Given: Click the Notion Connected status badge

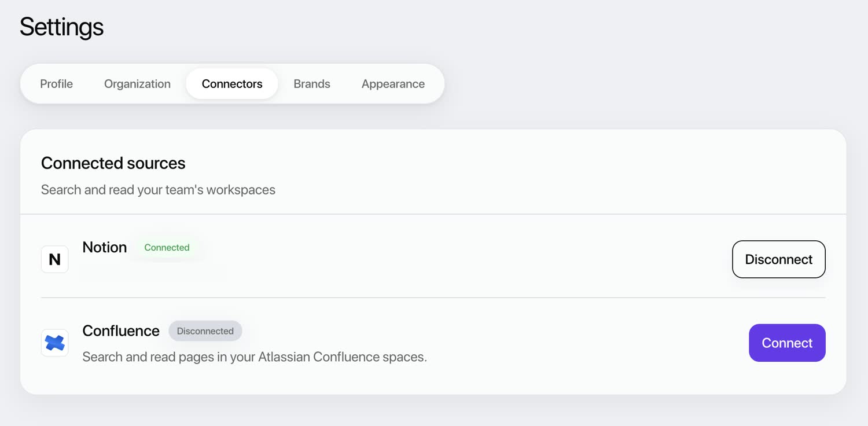Looking at the screenshot, I should (167, 248).
